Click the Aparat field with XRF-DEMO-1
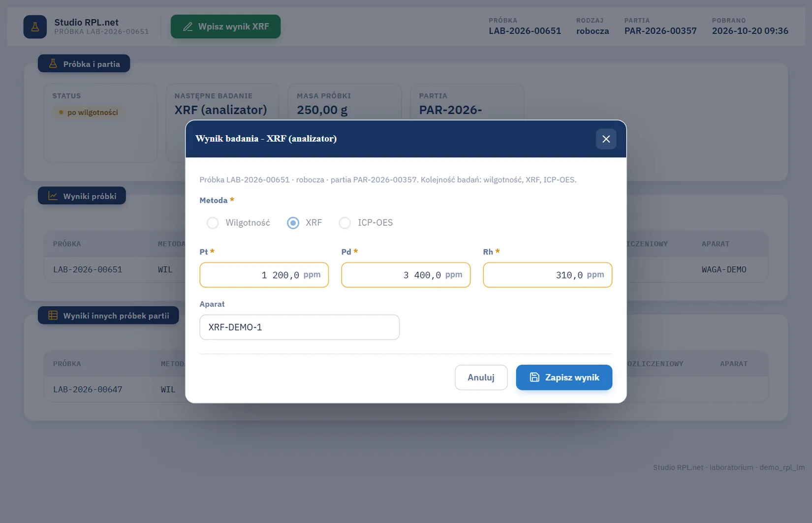Screen dimensions: 812x523 click(299, 327)
